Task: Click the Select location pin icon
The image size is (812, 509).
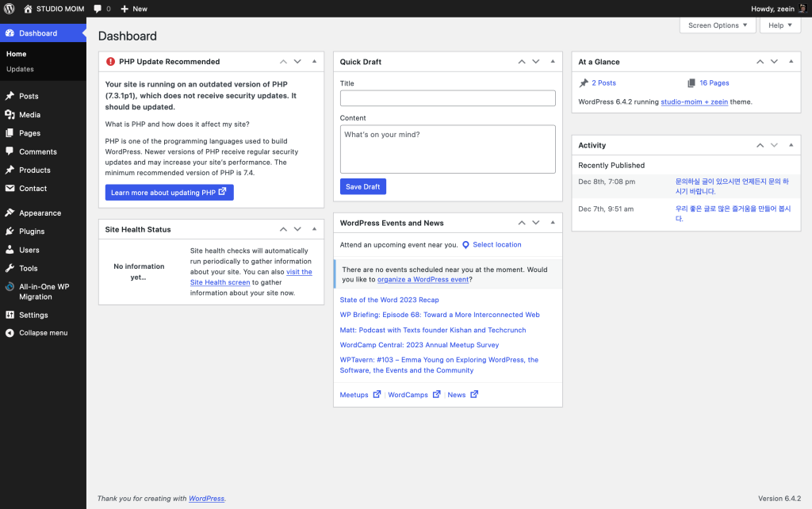Action: pos(465,245)
